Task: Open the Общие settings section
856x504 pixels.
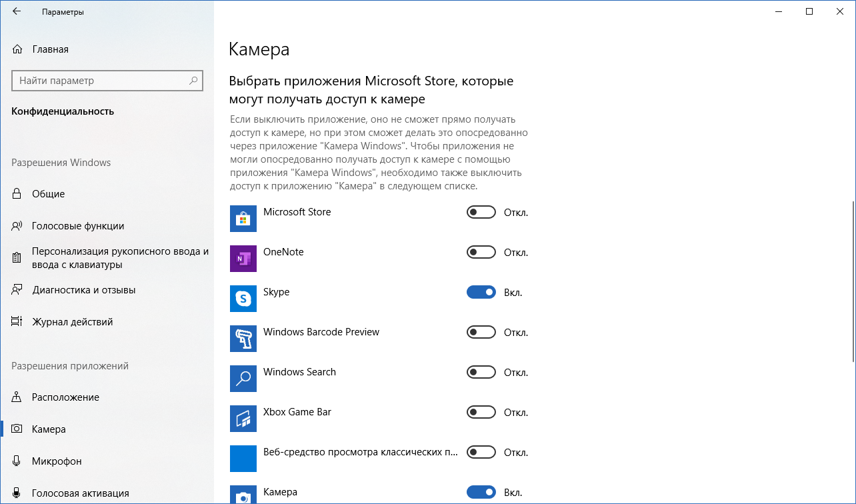Action: click(107, 194)
